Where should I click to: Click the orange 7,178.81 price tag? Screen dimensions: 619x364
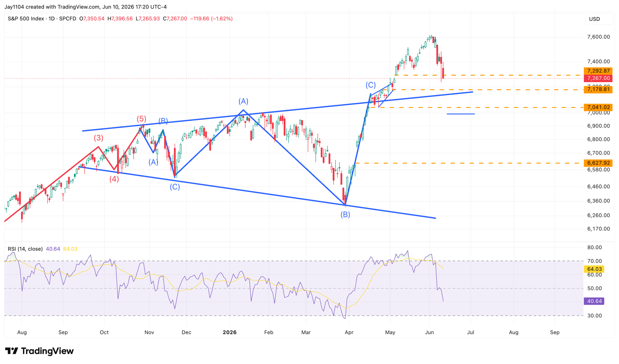[x=598, y=89]
